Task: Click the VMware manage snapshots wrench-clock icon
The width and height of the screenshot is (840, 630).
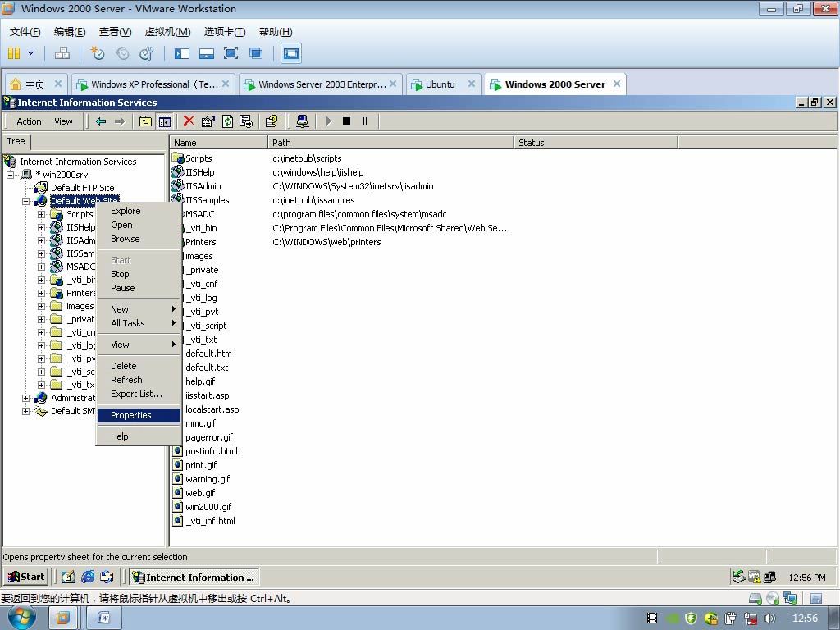Action: [146, 53]
